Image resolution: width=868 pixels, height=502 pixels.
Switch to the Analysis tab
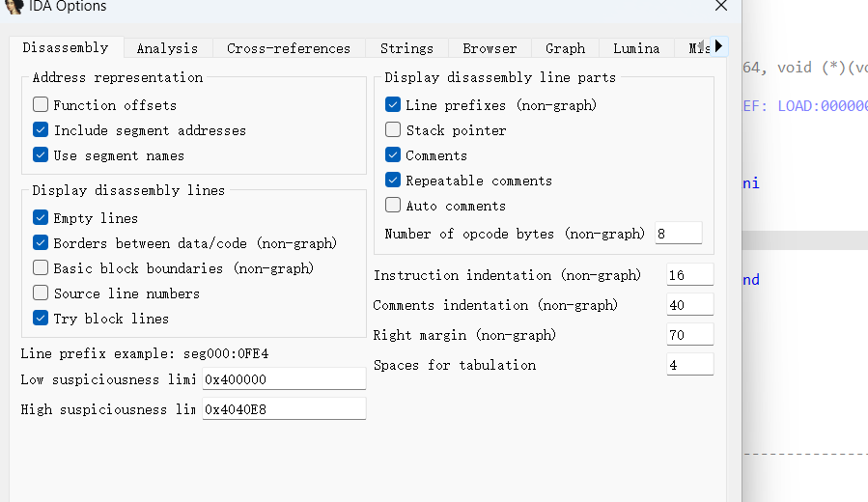[x=167, y=48]
